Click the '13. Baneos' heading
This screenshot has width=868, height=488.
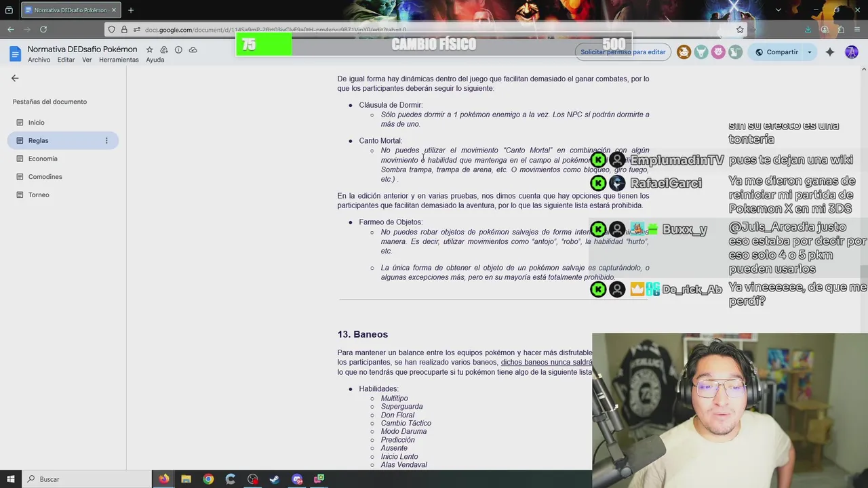[x=363, y=334]
